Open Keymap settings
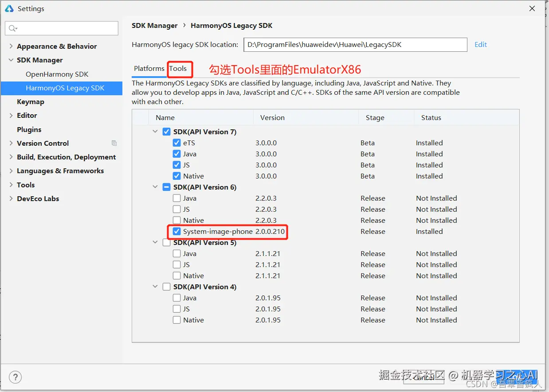 coord(30,101)
